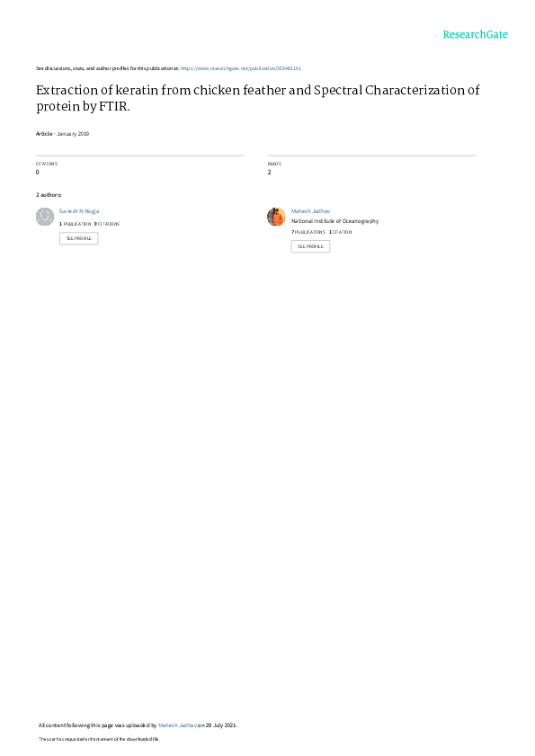Click the Article type label

click(x=44, y=134)
